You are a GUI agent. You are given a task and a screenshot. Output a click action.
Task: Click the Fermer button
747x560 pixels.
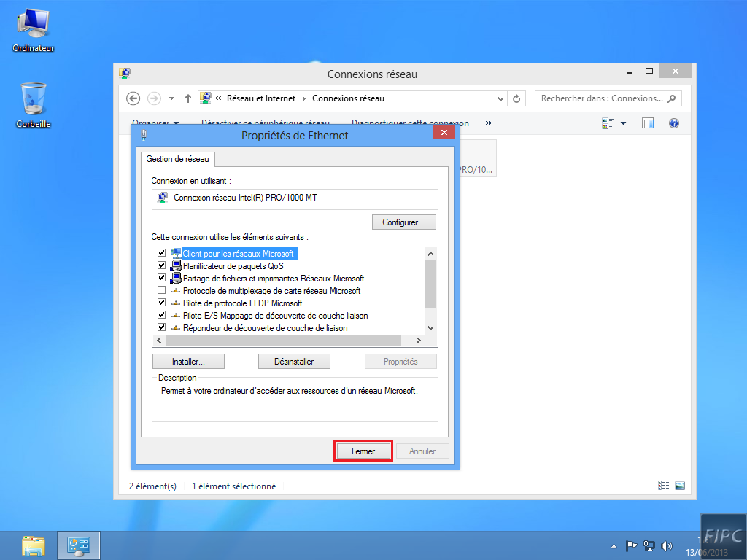(x=363, y=451)
